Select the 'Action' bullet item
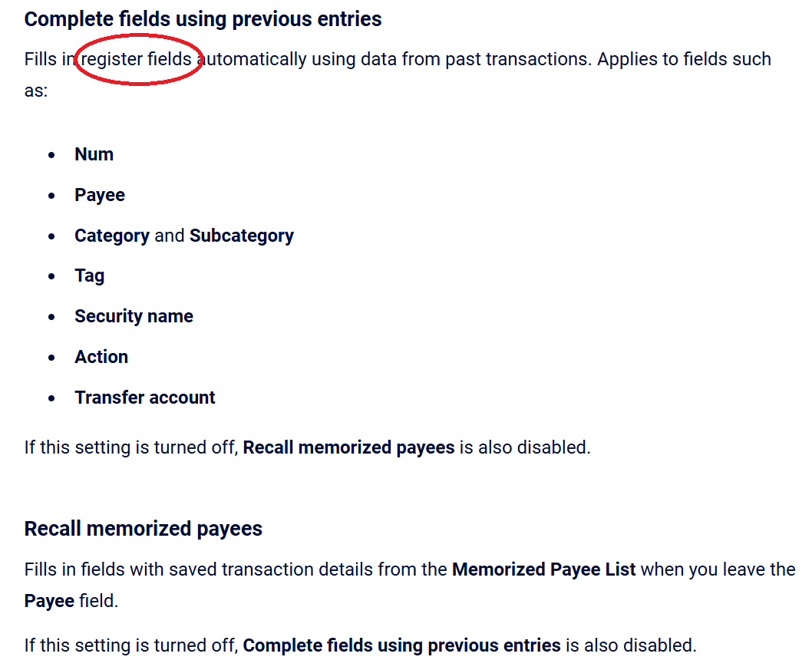 (x=101, y=357)
